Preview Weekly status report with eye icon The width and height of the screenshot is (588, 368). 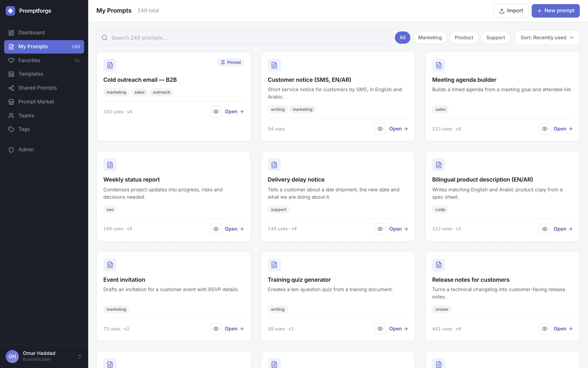(216, 229)
